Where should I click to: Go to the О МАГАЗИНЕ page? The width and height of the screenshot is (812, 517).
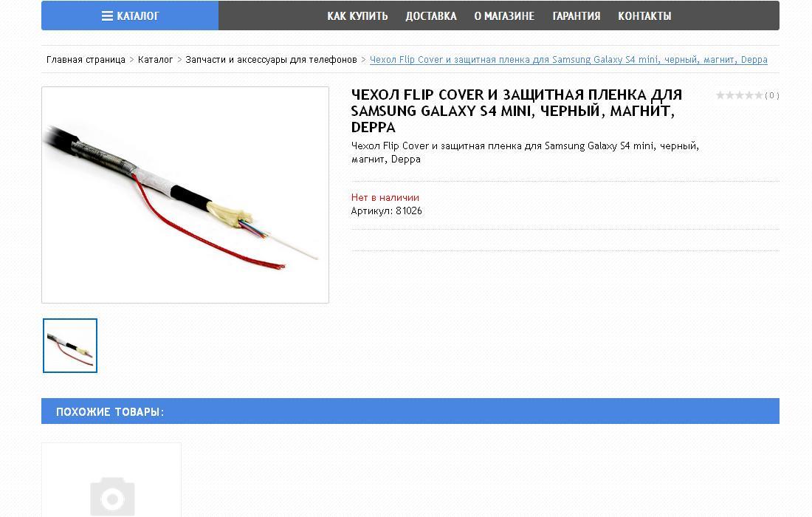[504, 16]
